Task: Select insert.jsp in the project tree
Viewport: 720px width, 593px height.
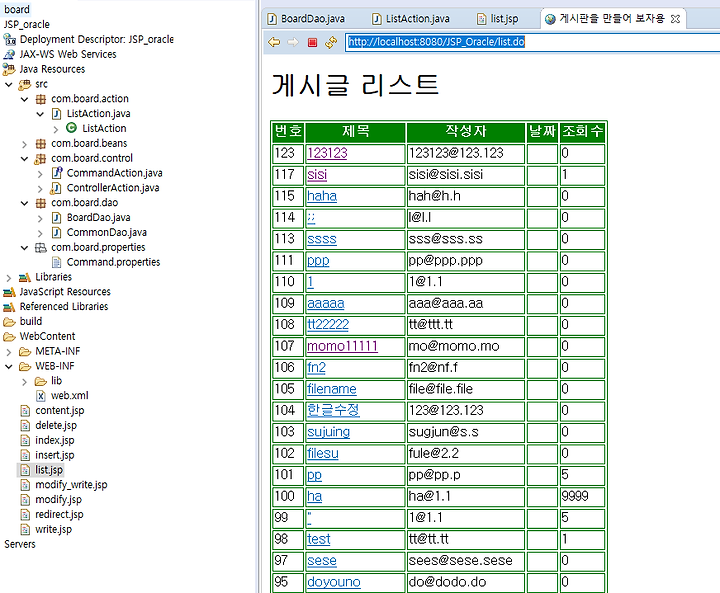Action: point(54,455)
